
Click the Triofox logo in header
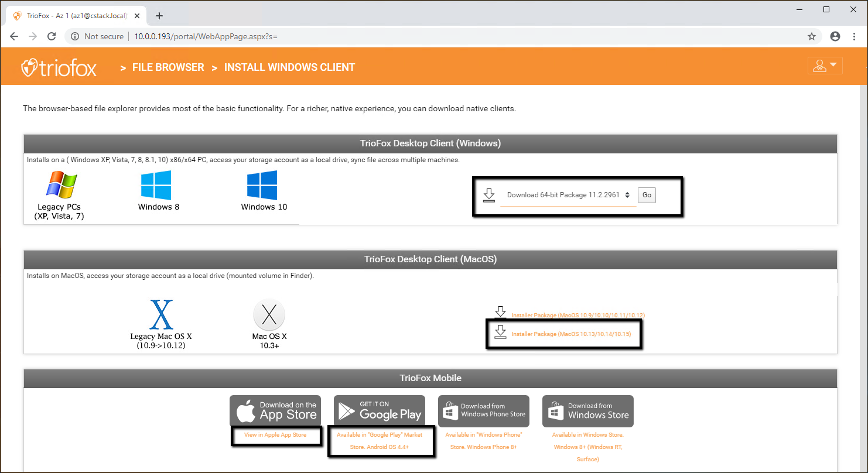[59, 67]
